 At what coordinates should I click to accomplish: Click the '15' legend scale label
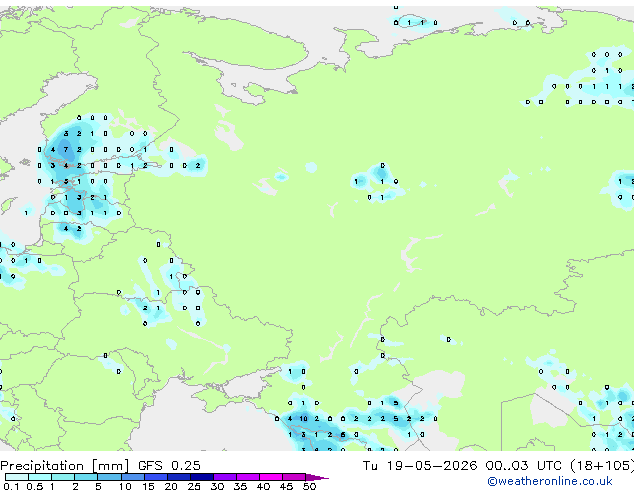[148, 486]
